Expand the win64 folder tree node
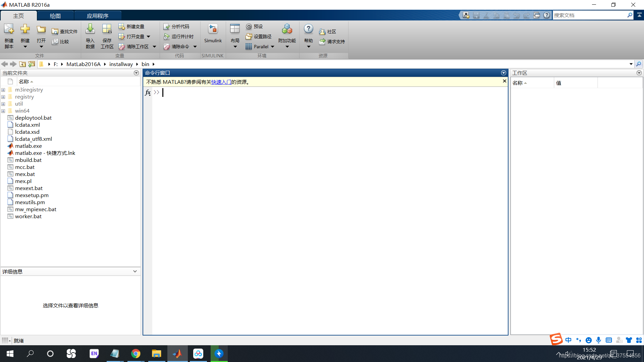 pyautogui.click(x=3, y=111)
